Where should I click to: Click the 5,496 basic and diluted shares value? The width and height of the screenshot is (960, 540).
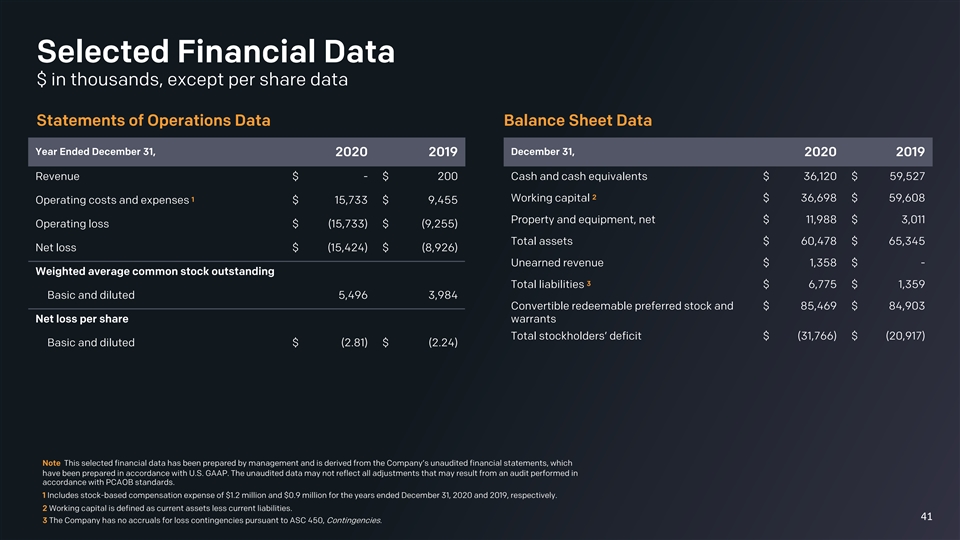pos(349,295)
